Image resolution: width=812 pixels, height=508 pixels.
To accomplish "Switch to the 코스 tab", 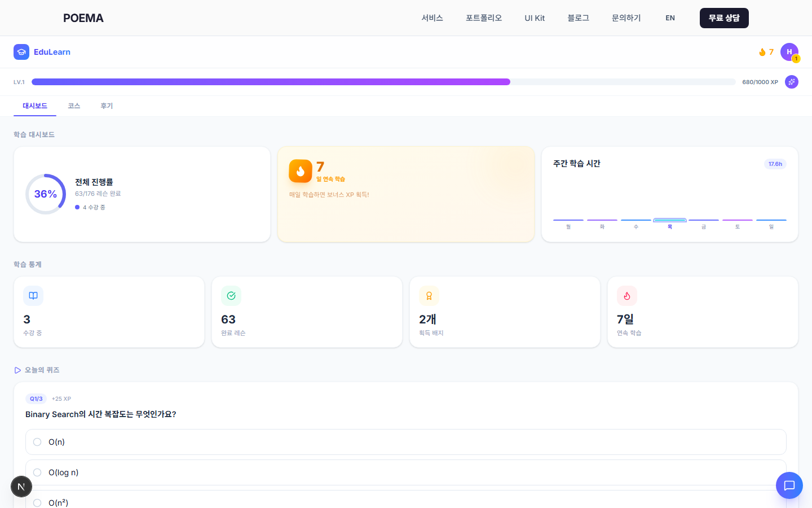I will click(74, 106).
